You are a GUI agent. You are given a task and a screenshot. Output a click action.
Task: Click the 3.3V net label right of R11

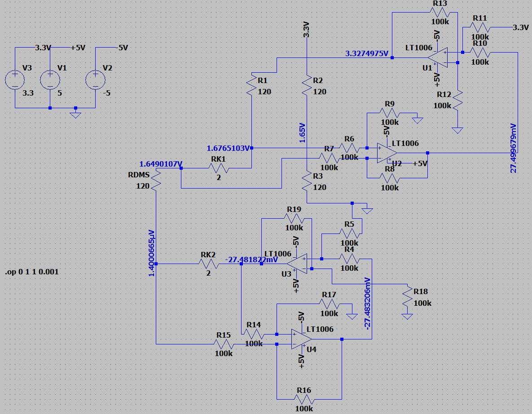coord(520,27)
